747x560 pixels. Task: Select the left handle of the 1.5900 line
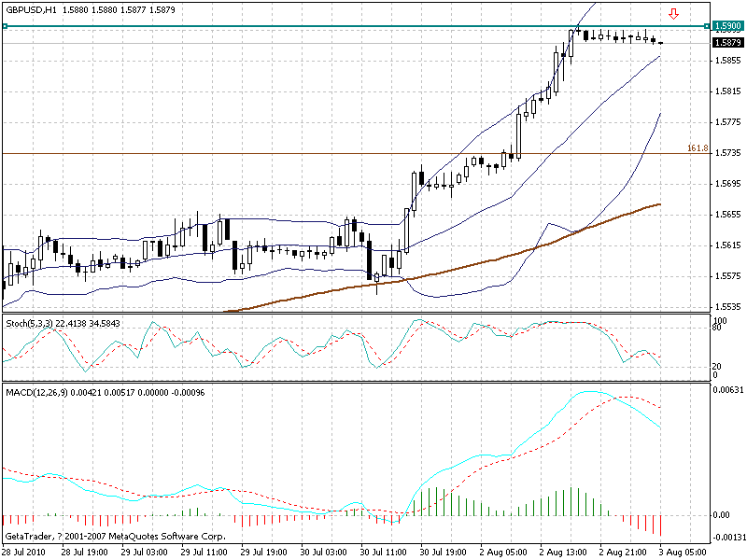tap(5, 26)
